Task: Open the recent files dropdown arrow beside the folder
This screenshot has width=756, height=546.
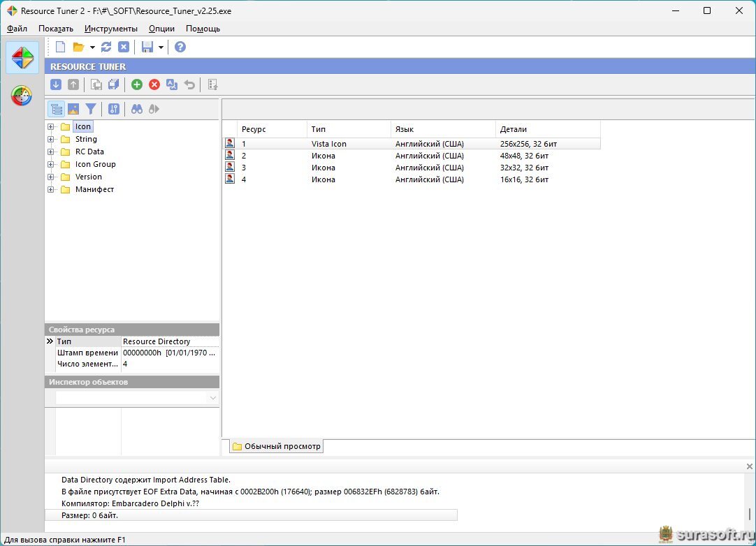Action: 92,47
